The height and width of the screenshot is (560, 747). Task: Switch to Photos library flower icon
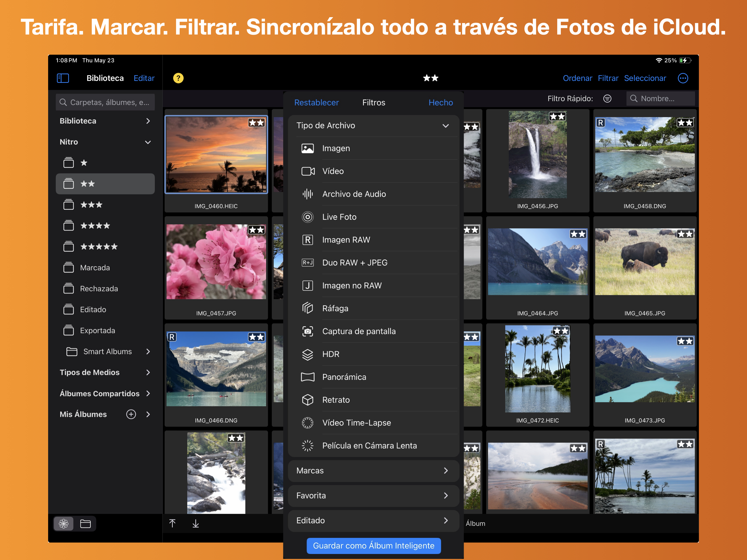pyautogui.click(x=64, y=524)
